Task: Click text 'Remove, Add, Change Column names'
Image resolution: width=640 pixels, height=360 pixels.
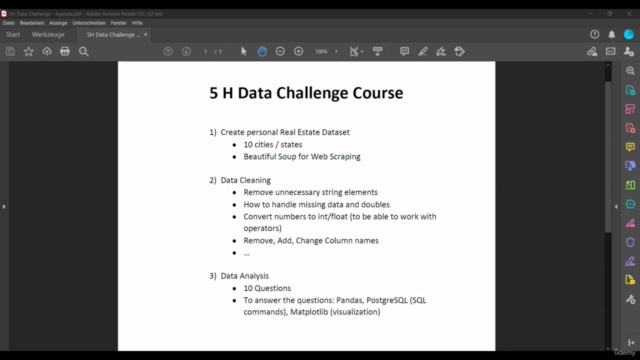Action: point(311,240)
